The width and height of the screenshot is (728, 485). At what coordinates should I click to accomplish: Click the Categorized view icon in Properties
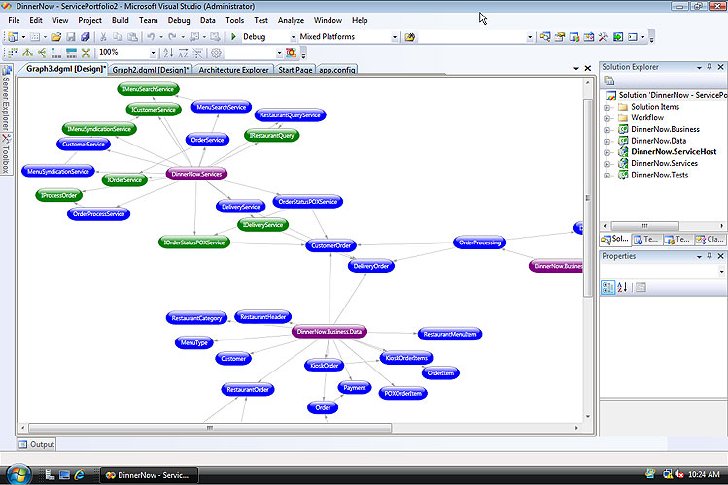[608, 287]
